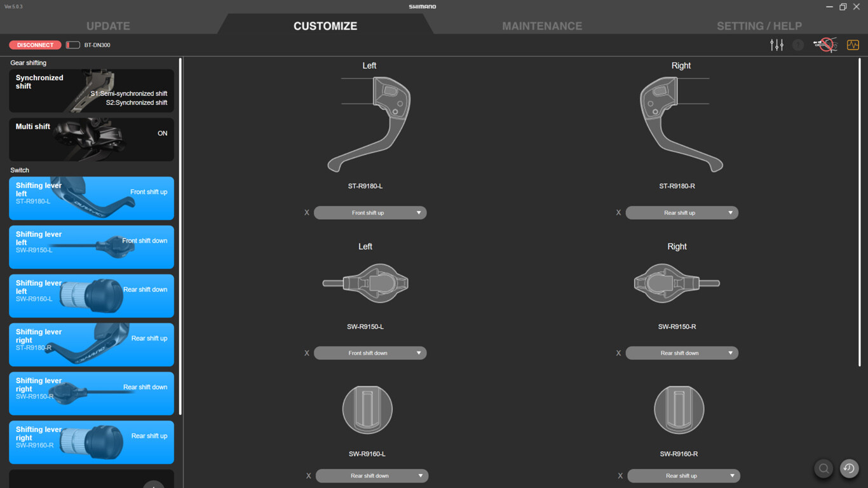Viewport: 868px width, 488px height.
Task: Click the Gear shifting section heading
Action: (28, 63)
